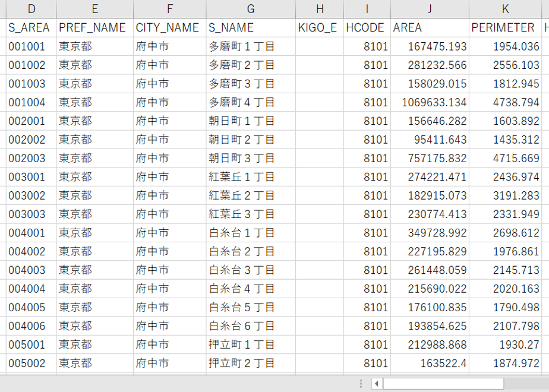
Task: Select column K header
Action: 505,9
